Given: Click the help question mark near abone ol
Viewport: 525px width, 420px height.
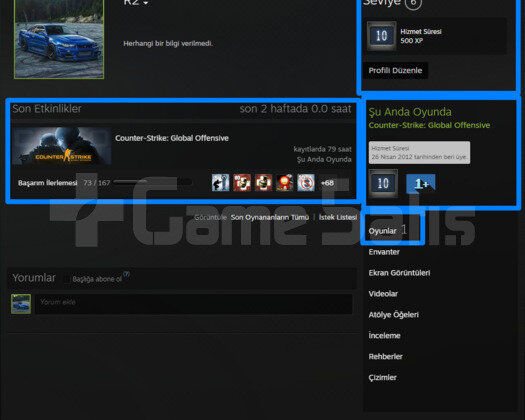Looking at the screenshot, I should point(126,274).
